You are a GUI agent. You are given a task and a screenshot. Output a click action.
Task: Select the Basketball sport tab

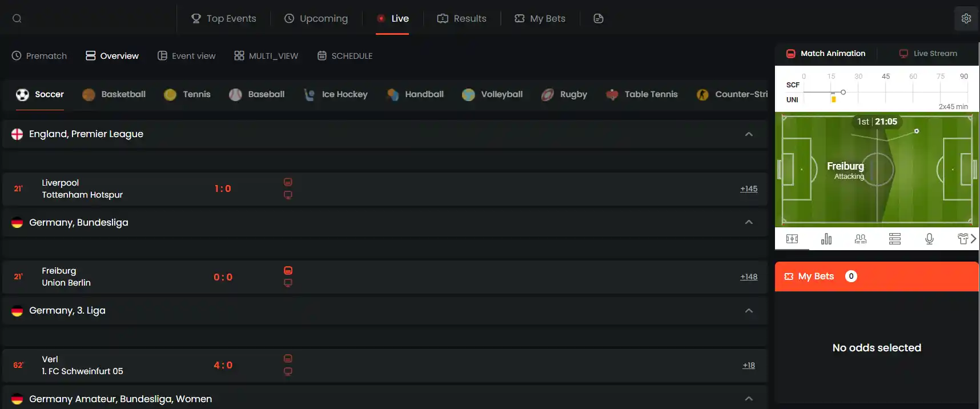pyautogui.click(x=114, y=94)
